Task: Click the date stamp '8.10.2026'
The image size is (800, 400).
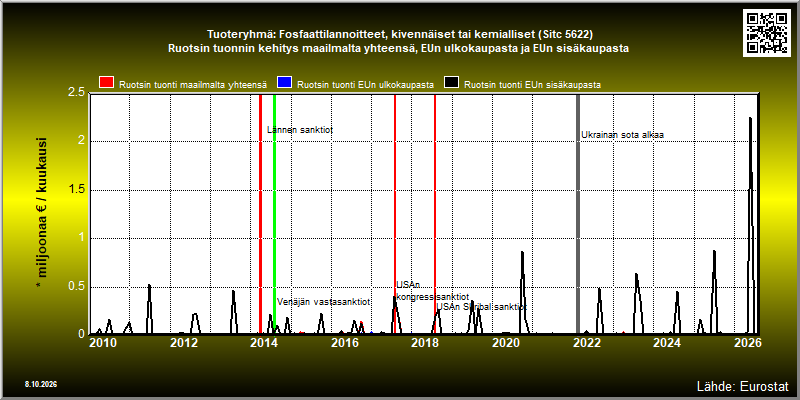Action: pos(41,384)
